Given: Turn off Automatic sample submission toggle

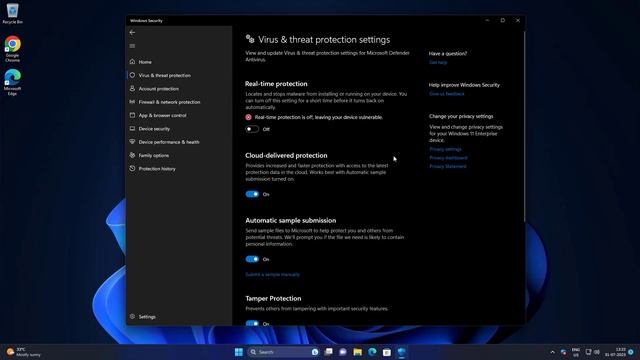Looking at the screenshot, I should (x=252, y=259).
